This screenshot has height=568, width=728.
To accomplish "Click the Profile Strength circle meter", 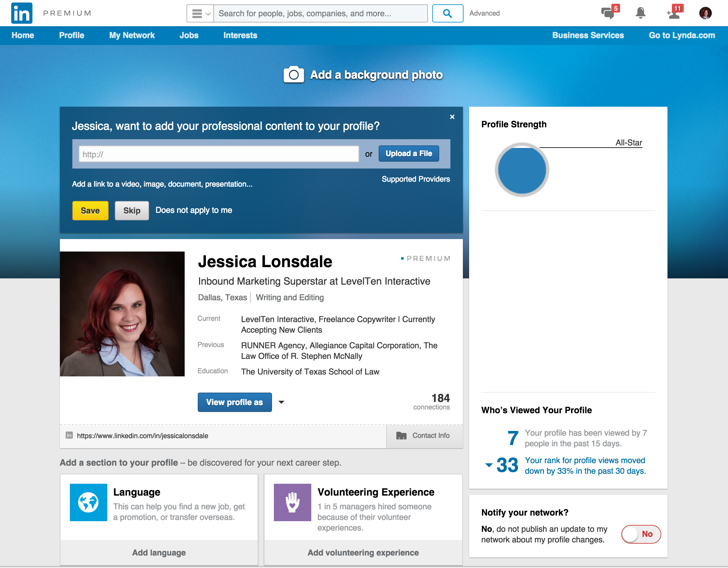I will pos(522,170).
